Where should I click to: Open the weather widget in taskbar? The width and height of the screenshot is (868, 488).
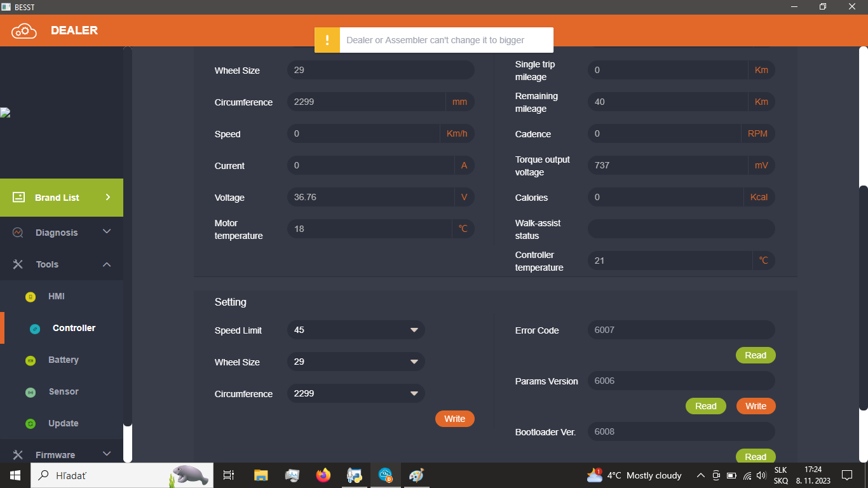634,475
